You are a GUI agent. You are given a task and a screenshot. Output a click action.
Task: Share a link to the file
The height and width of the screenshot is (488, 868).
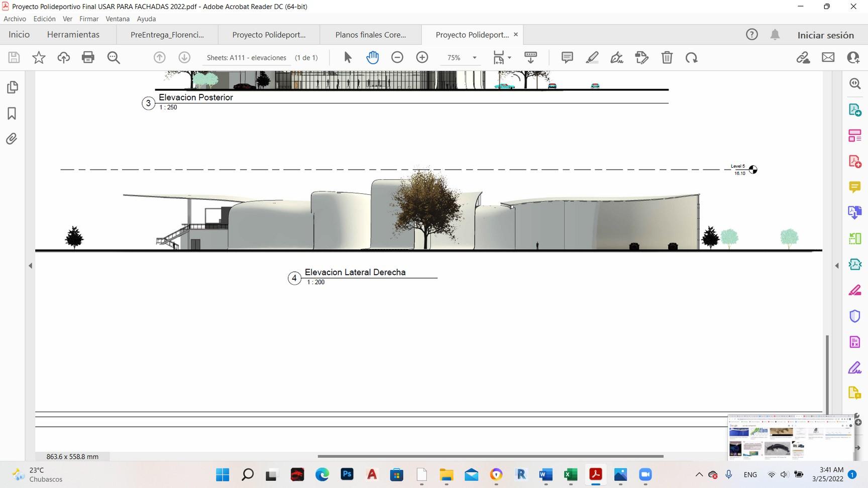(x=803, y=58)
